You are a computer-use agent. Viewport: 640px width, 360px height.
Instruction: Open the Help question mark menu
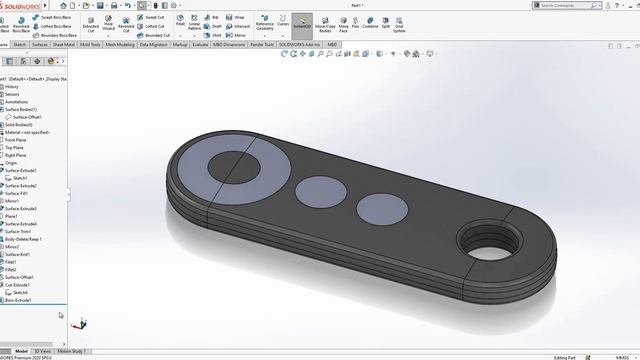coord(617,5)
